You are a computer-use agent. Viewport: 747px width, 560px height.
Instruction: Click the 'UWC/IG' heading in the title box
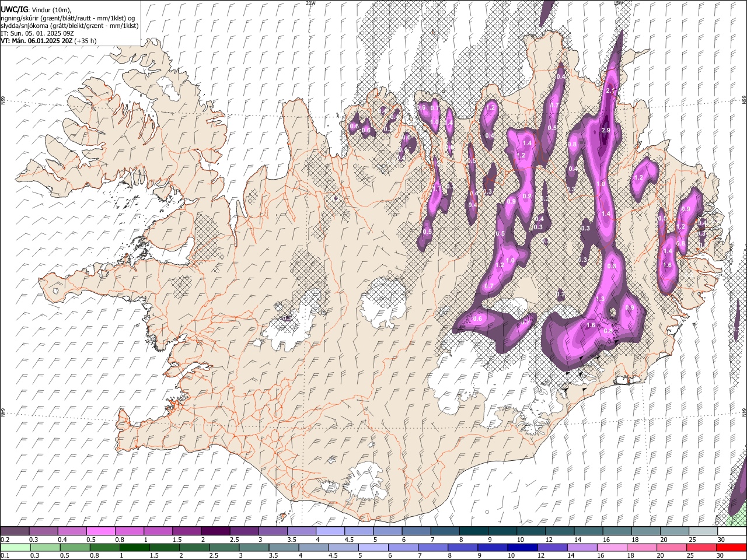14,10
